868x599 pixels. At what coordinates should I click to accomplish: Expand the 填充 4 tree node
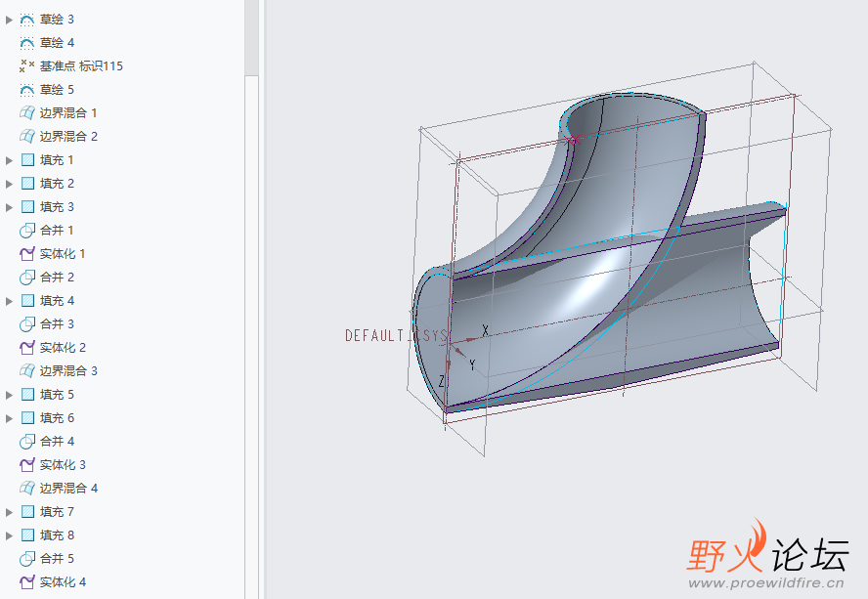click(x=9, y=301)
